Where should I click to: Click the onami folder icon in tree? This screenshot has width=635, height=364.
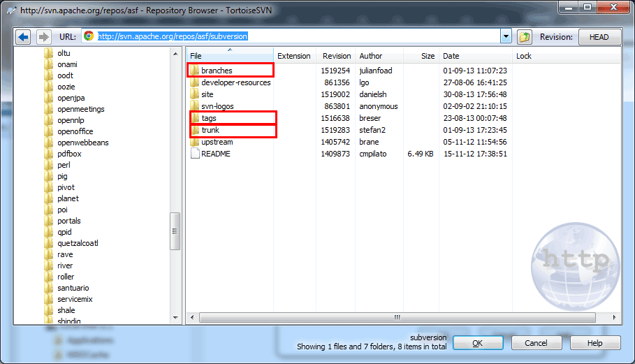pyautogui.click(x=49, y=64)
